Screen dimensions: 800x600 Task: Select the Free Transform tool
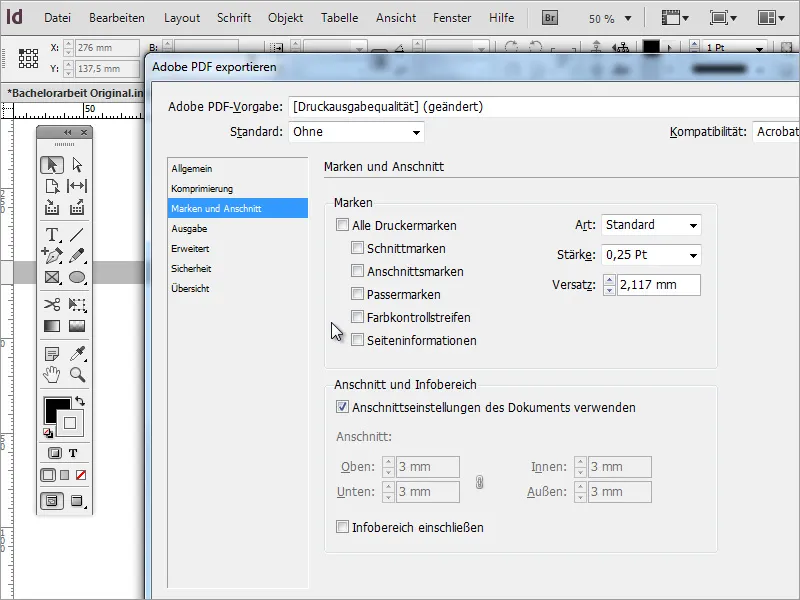77,305
